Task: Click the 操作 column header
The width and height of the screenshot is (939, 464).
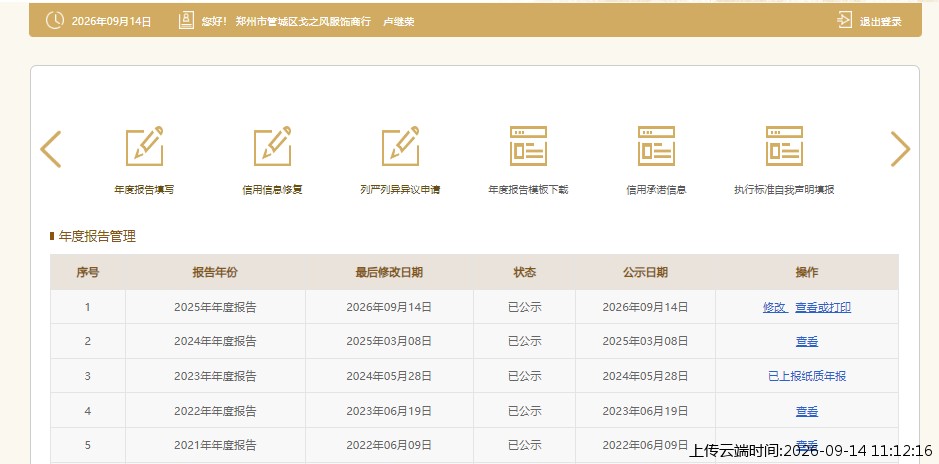Action: [807, 272]
